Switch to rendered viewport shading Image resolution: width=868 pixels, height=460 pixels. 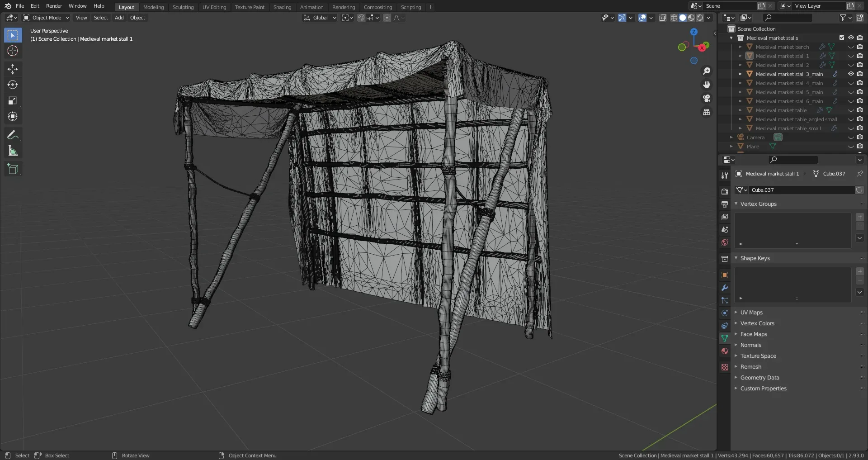pyautogui.click(x=700, y=18)
